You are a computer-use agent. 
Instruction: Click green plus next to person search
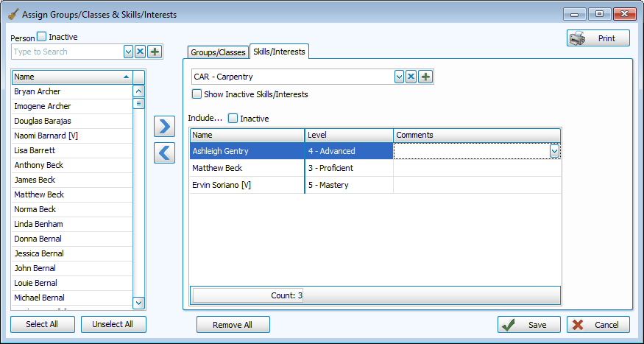155,52
